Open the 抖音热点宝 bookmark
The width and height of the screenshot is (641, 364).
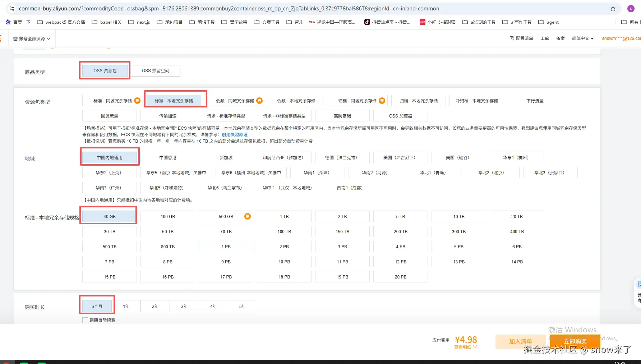(x=387, y=22)
